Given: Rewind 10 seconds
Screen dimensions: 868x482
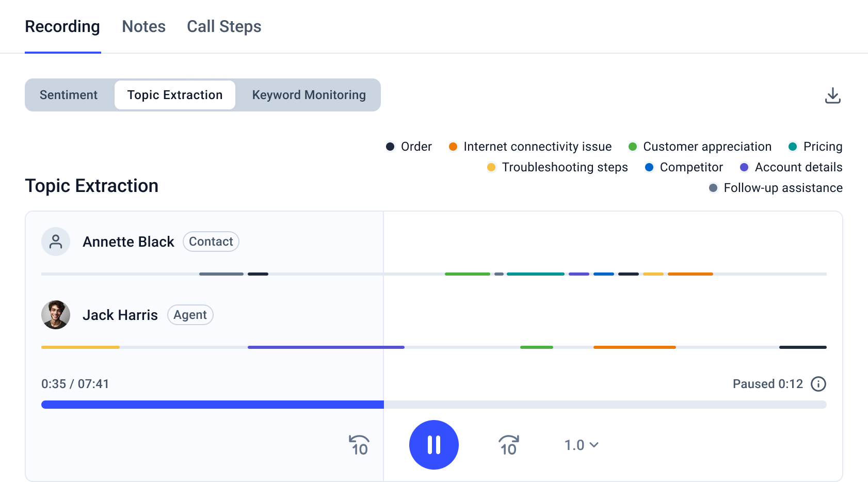Looking at the screenshot, I should click(359, 445).
